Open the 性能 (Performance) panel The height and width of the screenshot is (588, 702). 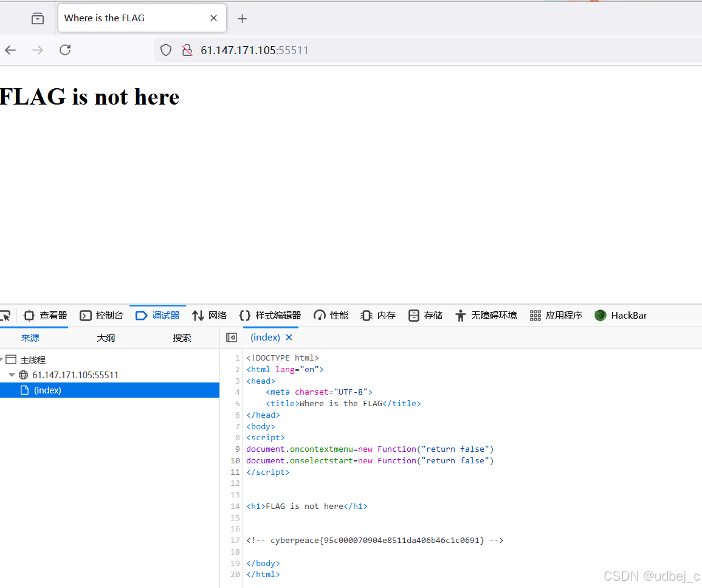point(331,315)
